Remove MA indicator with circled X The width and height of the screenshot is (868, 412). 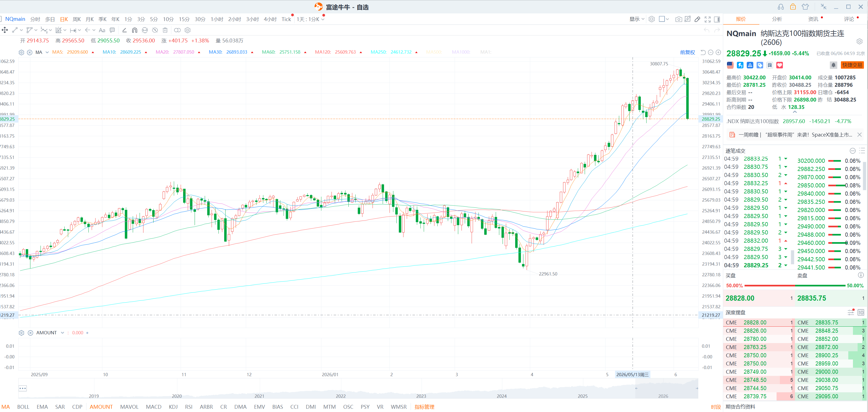point(30,52)
